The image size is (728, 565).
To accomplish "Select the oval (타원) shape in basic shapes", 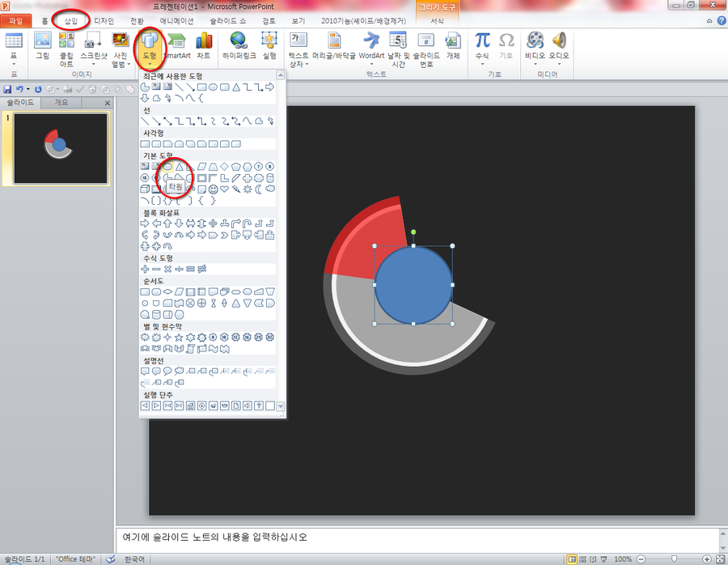I will click(167, 166).
